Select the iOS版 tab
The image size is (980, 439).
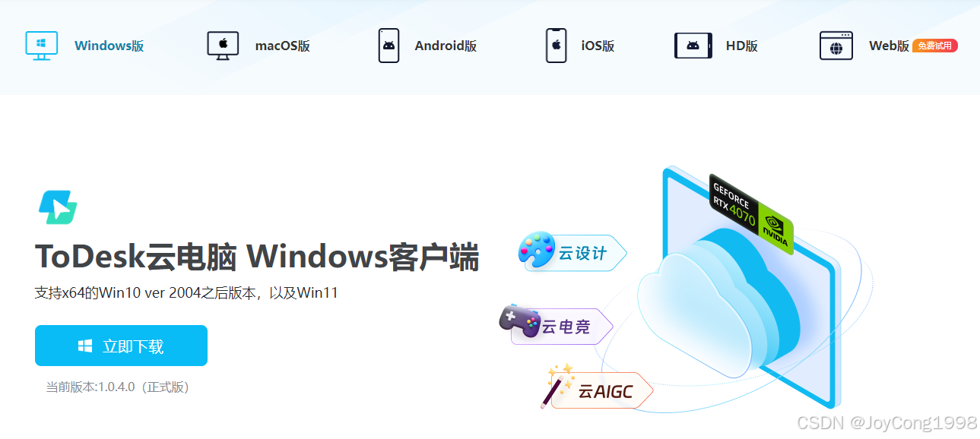598,46
